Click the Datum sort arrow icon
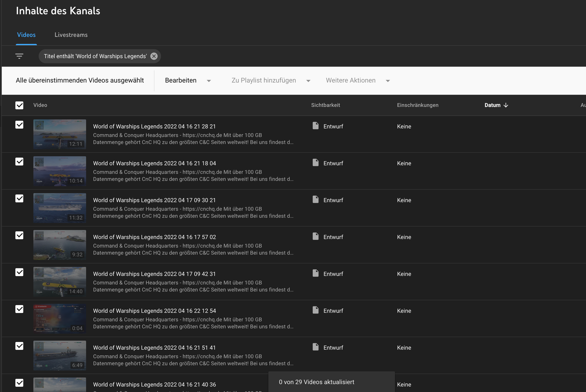Screen dimensions: 586x392 [x=506, y=105]
